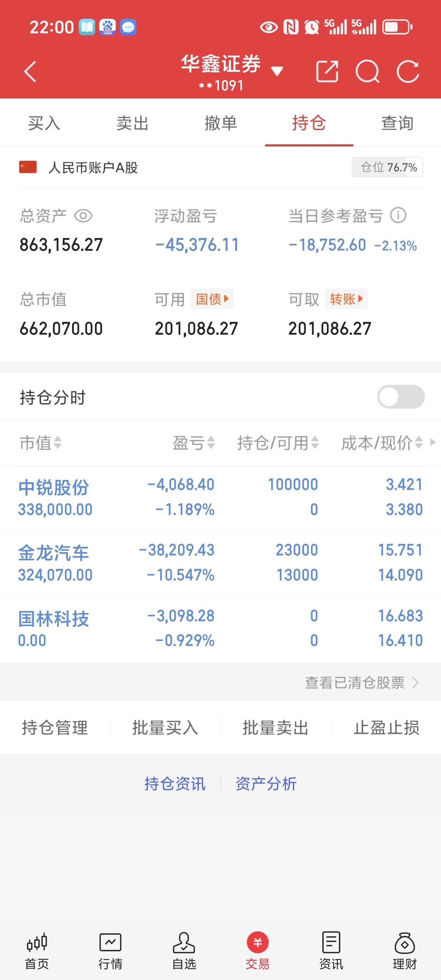Go to 首页 in bottom navigation
The image size is (441, 980).
coord(37,951)
